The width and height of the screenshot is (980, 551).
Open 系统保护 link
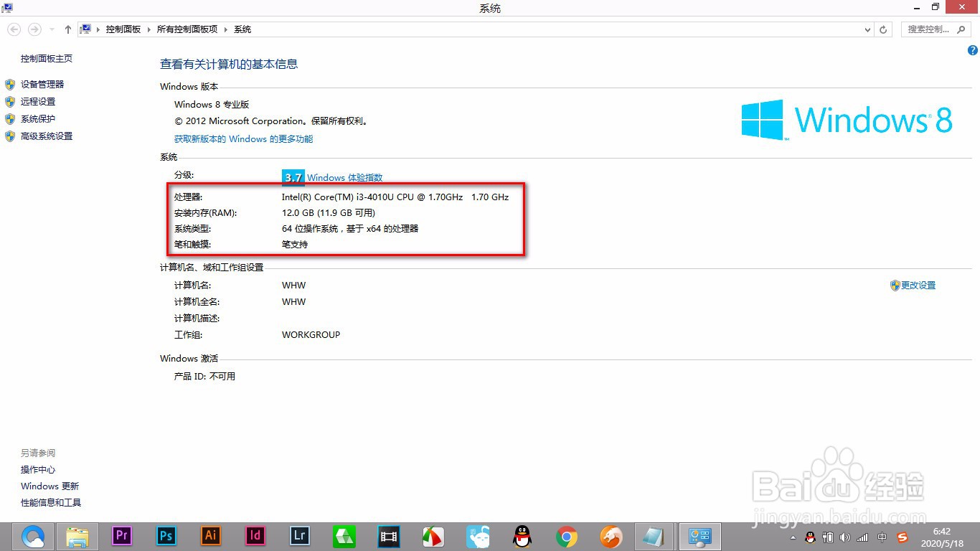pos(38,119)
